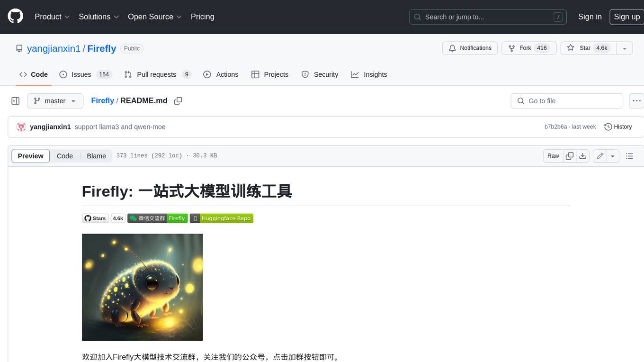Open the file History
The width and height of the screenshot is (644, 362).
coord(618,127)
